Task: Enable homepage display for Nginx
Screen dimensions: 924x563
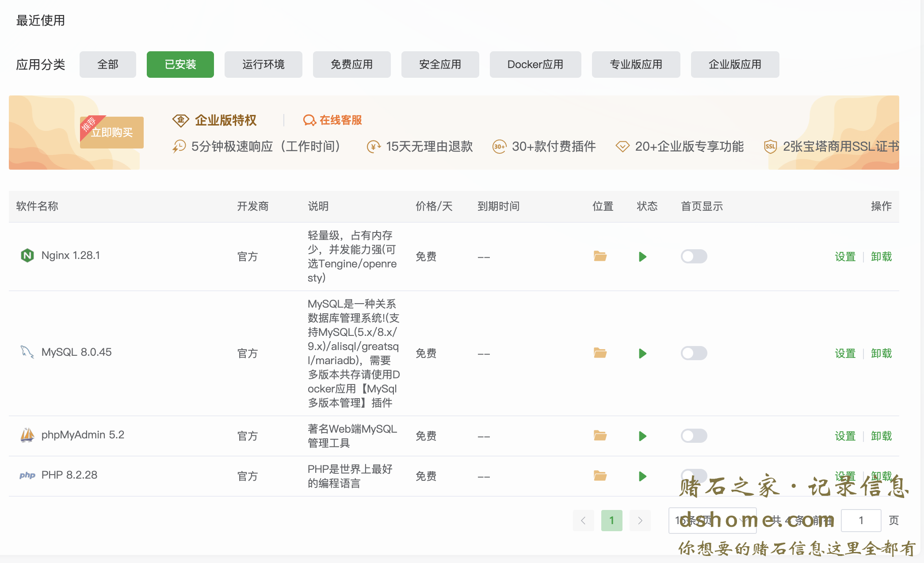Action: coord(694,256)
